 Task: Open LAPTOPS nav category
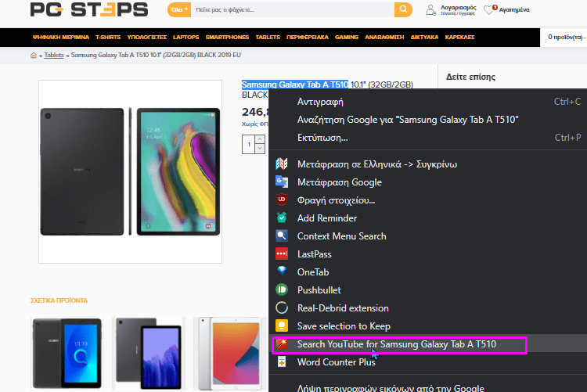coord(185,37)
